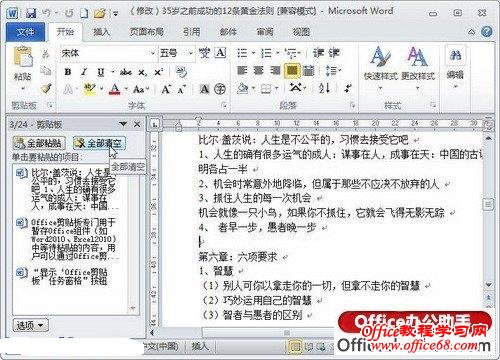Image resolution: width=500 pixels, height=360 pixels.
Task: Click the Undo arrow in the quick access toolbar
Action: (46, 14)
